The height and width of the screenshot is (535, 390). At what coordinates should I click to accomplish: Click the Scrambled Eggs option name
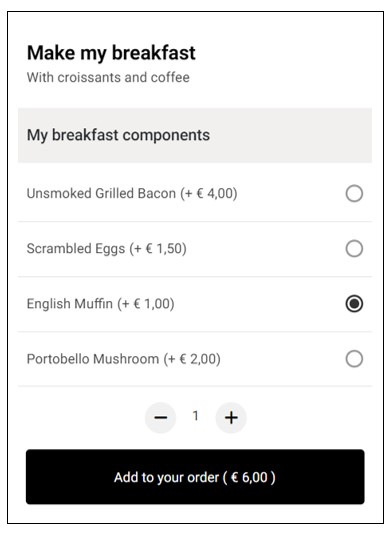pyautogui.click(x=76, y=249)
